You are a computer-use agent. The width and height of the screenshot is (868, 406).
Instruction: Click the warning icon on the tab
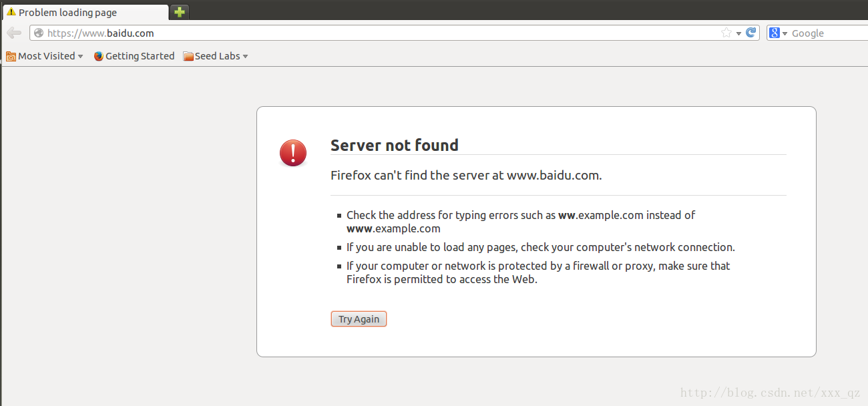(x=11, y=12)
